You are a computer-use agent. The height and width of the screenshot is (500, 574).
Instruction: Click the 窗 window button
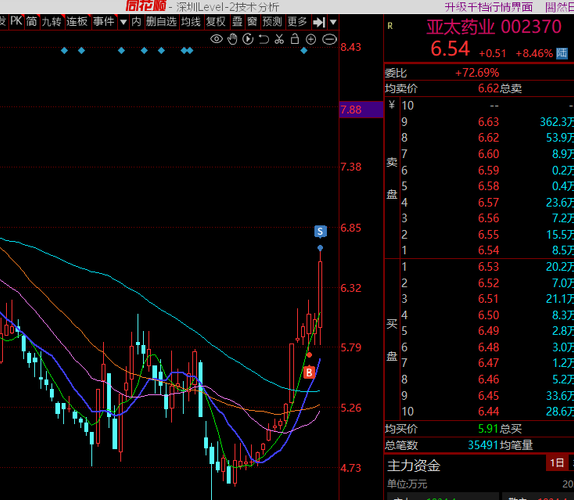point(252,22)
